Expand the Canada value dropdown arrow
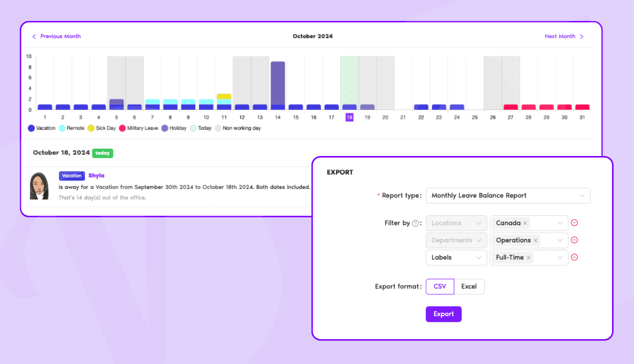Screen dimensions: 634x364 [x=560, y=223]
